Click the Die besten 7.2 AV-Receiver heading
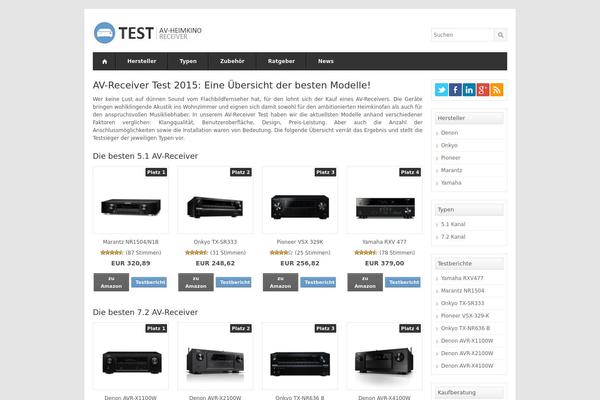This screenshot has width=600, height=400. pyautogui.click(x=145, y=312)
